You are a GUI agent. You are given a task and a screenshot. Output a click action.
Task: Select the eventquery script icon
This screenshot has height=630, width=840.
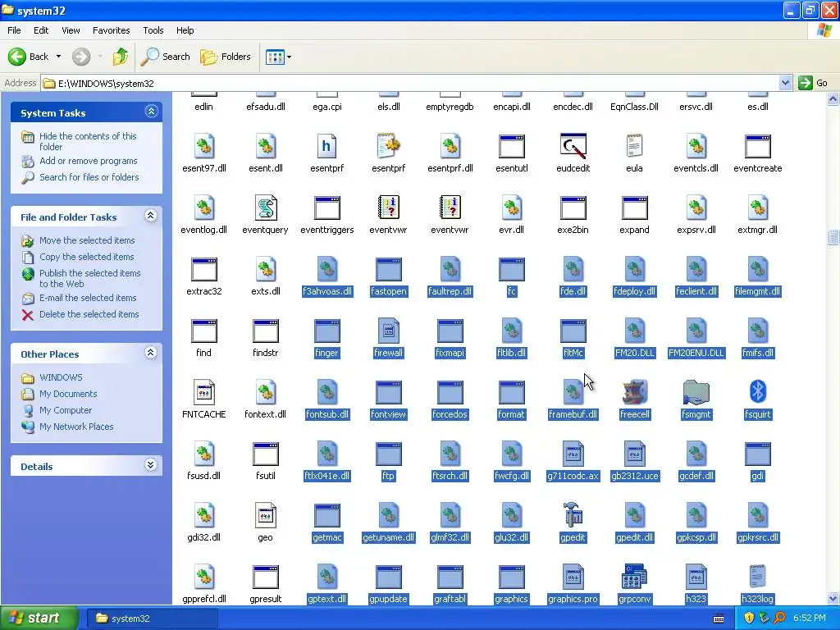tap(265, 208)
